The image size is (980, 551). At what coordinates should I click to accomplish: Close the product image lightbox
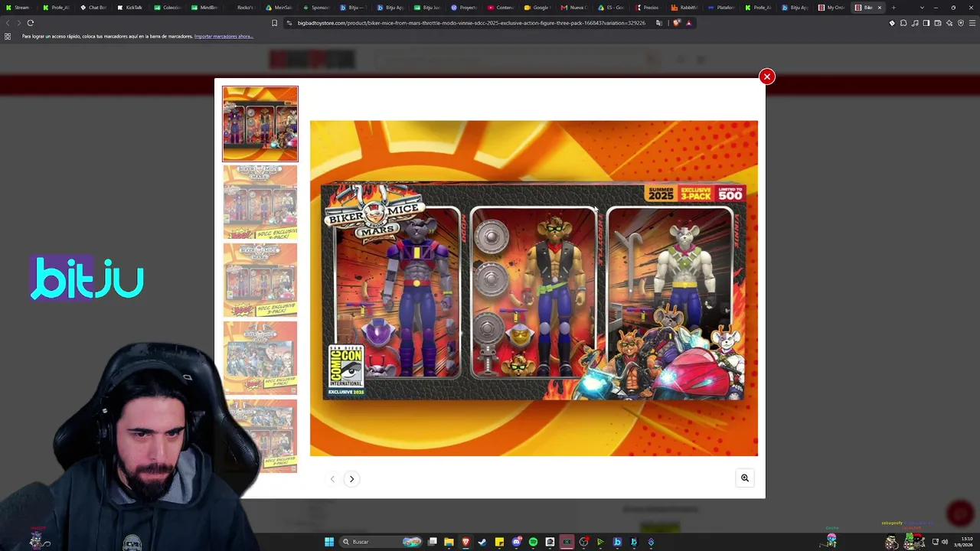pos(766,77)
